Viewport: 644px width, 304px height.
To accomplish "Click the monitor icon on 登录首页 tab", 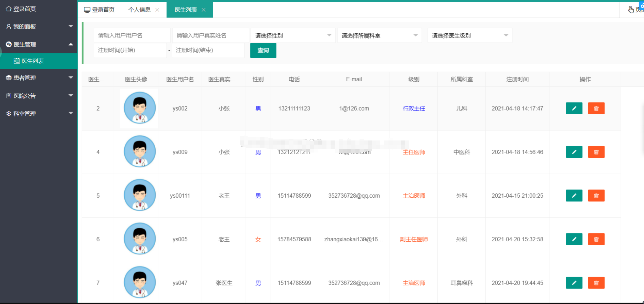I will (x=87, y=10).
